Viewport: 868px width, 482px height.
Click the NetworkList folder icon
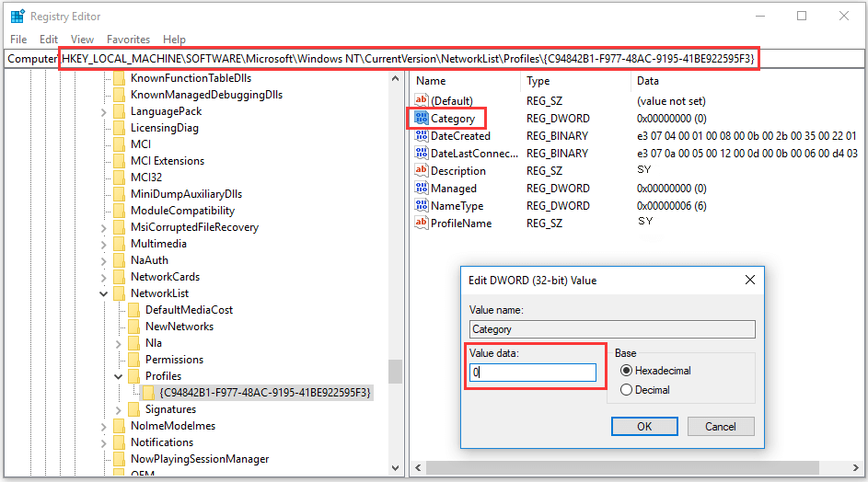(119, 293)
